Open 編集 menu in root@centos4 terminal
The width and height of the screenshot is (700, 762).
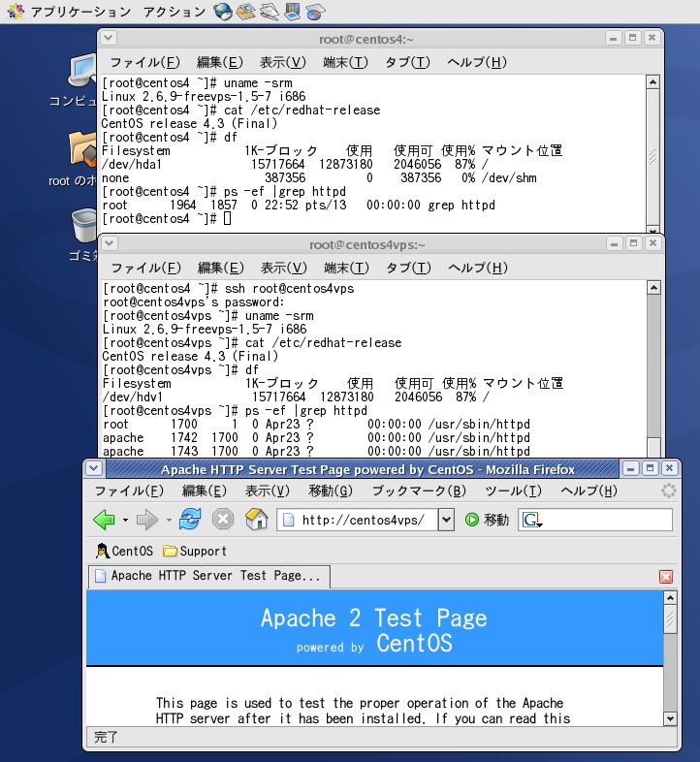(220, 62)
